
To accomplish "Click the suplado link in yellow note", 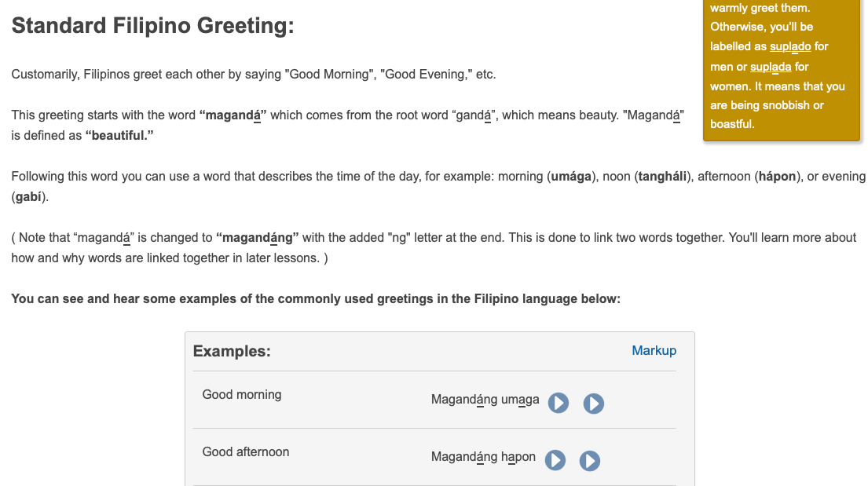I will (789, 46).
